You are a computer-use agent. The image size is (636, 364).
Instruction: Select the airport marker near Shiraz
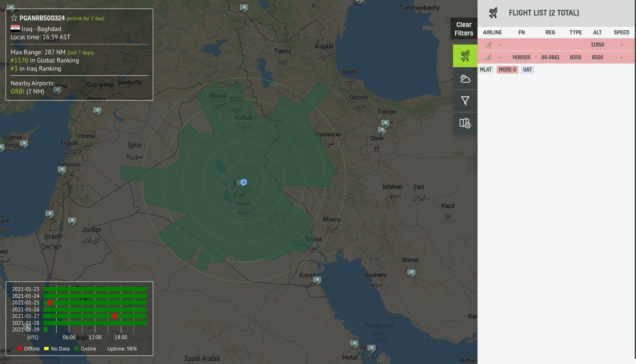(411, 273)
